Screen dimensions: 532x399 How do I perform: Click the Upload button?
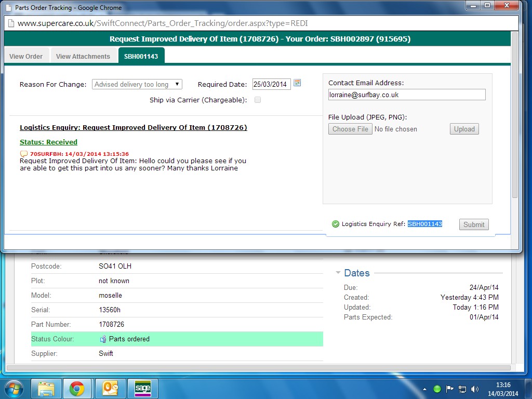click(464, 129)
